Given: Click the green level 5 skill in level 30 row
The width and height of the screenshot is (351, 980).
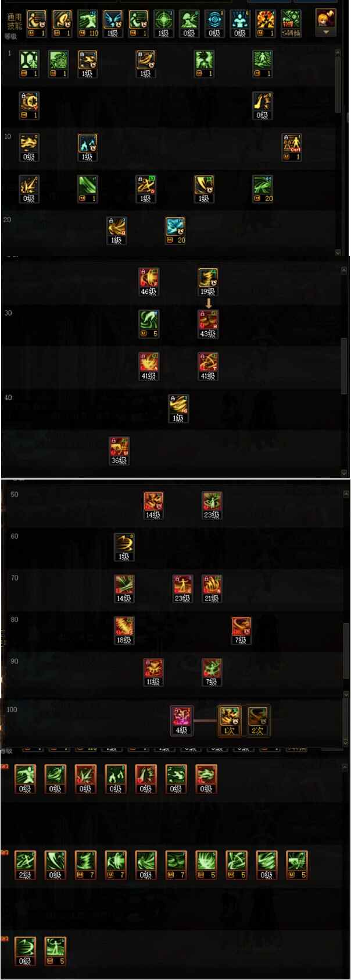Looking at the screenshot, I should point(149,324).
